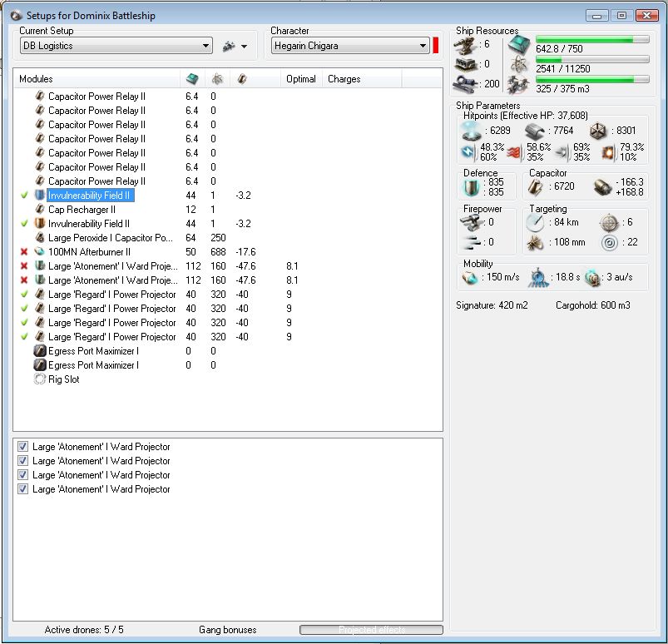Screen dimensions: 668x644
Task: Click the align time icon beside 18.8 s
Action: pos(538,277)
